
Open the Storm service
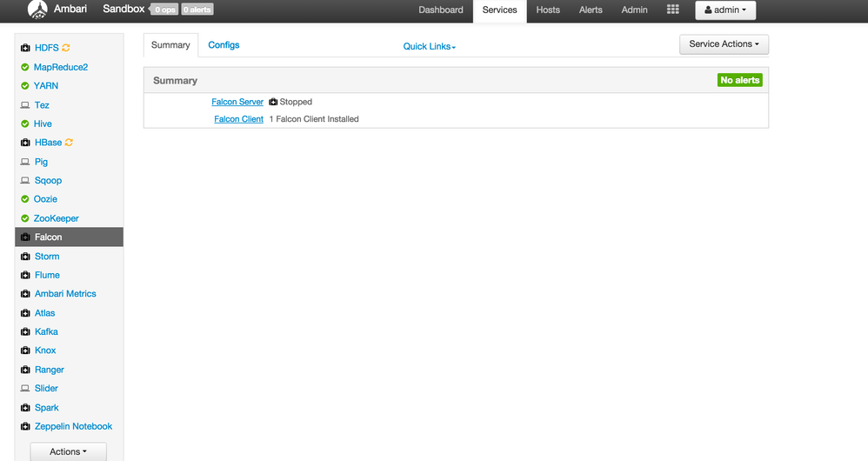[47, 257]
